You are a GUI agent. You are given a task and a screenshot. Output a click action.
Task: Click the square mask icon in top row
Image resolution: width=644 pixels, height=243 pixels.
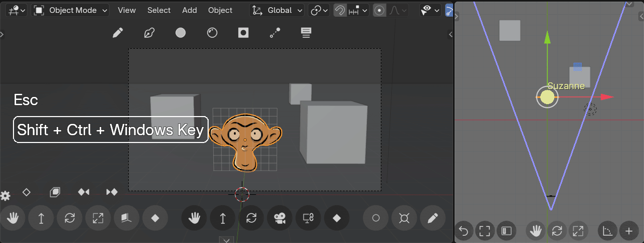(243, 33)
